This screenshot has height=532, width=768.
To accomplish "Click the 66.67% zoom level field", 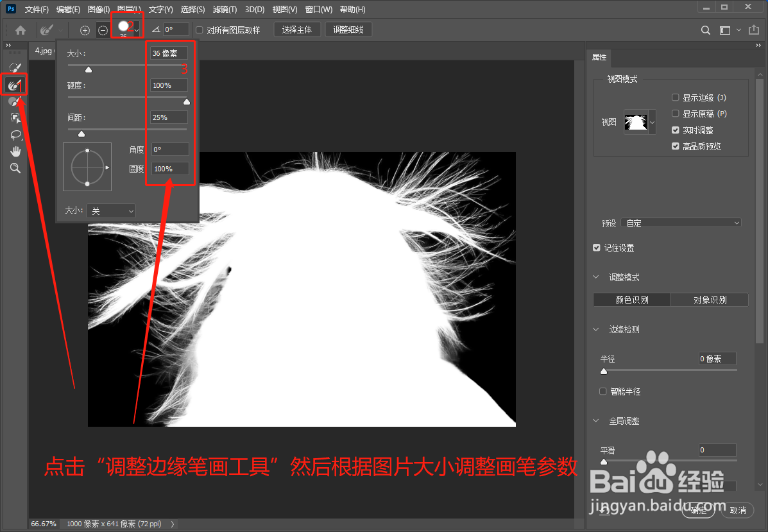I will [x=44, y=524].
